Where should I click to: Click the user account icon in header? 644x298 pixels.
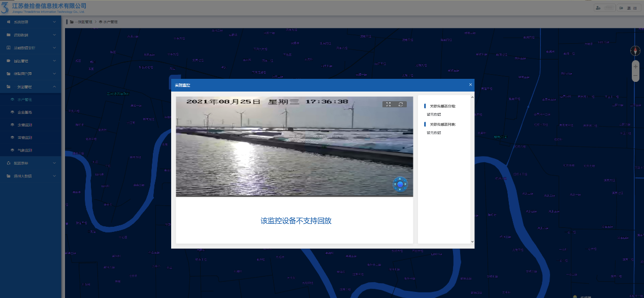[598, 8]
